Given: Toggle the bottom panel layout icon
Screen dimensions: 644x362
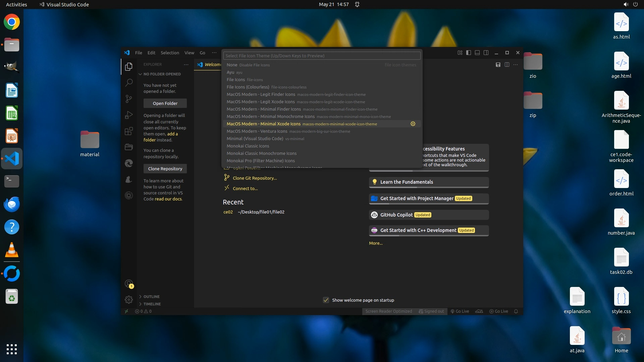Looking at the screenshot, I should point(477,53).
